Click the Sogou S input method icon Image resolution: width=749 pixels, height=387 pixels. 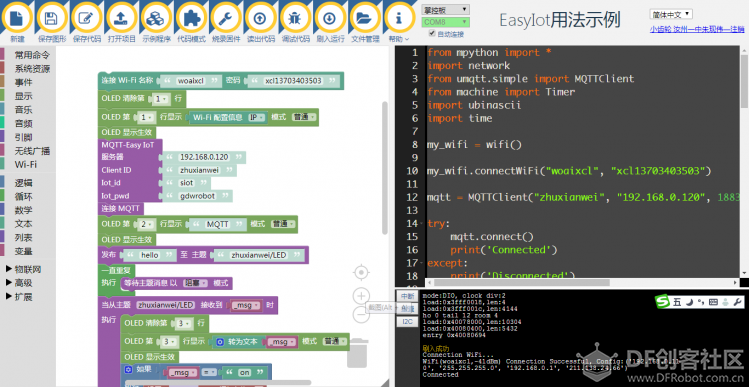(x=663, y=302)
